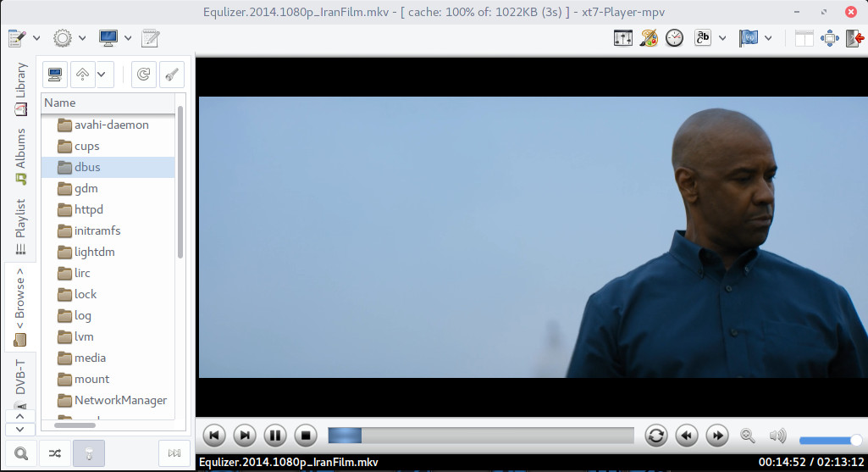Open the notepad editor icon
Screen dimensions: 868x472
point(150,38)
